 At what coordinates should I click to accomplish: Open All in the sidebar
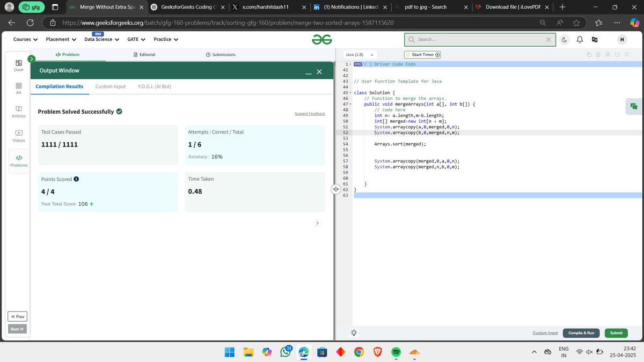18,88
